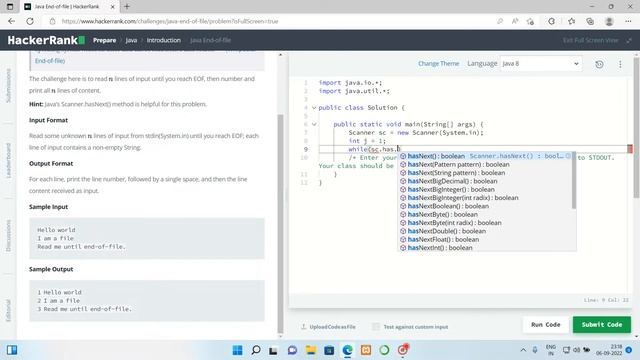Open the Java breadcrumb link
640x360 pixels.
[x=131, y=40]
